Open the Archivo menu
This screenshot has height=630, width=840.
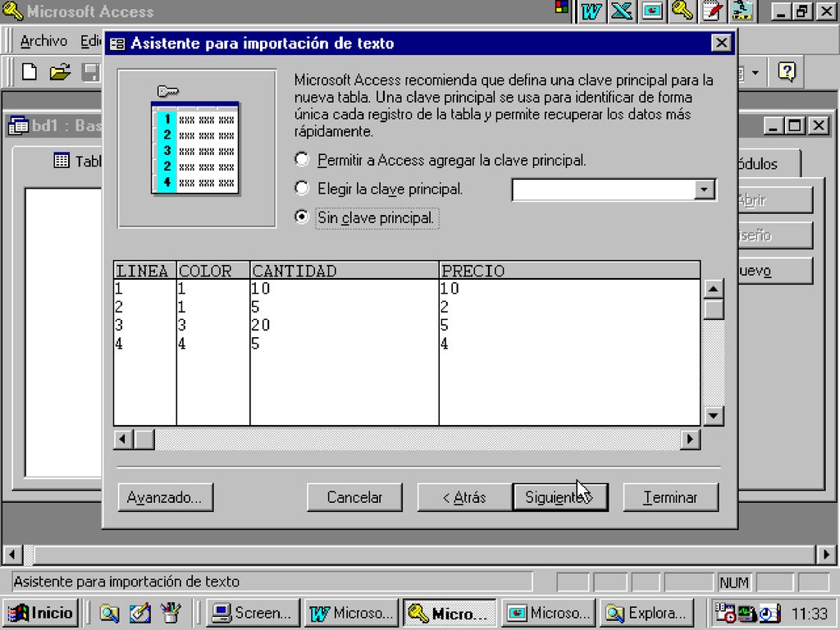[x=43, y=41]
